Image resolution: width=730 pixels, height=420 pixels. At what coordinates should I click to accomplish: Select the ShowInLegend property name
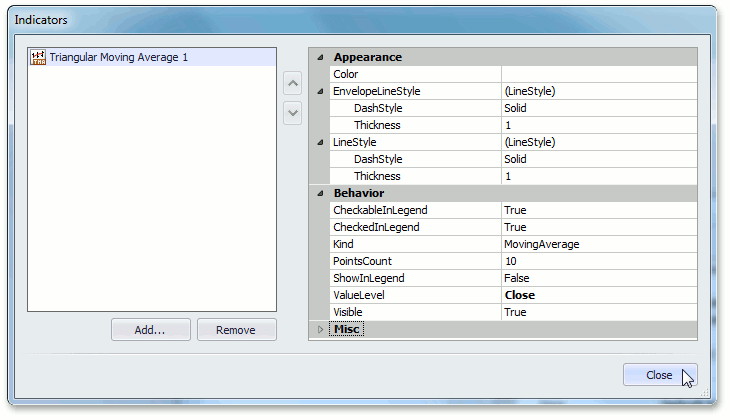pyautogui.click(x=369, y=278)
